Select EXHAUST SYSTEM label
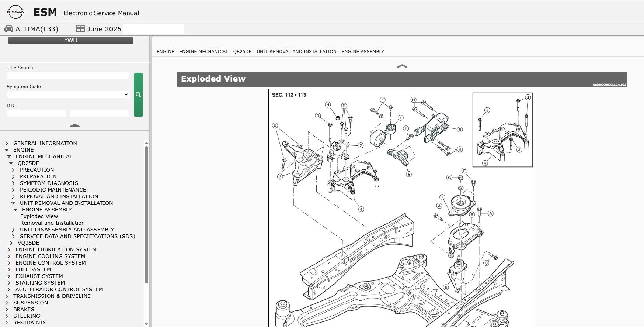 click(x=39, y=276)
